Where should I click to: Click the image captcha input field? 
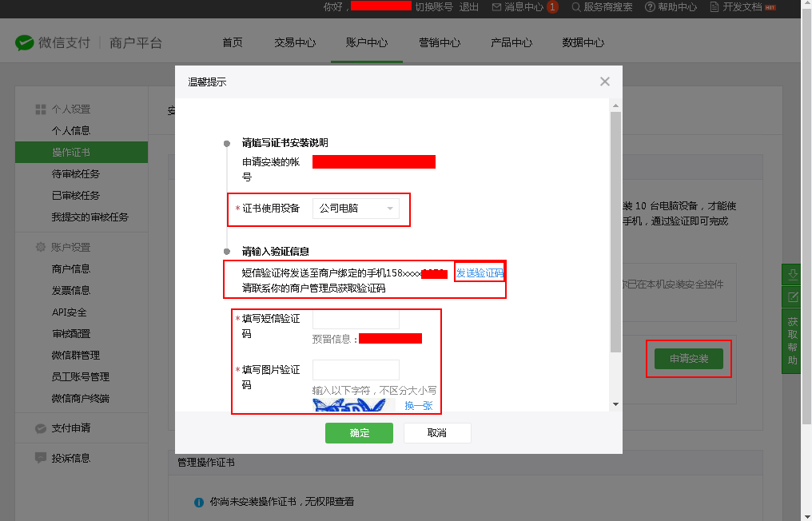pos(356,370)
